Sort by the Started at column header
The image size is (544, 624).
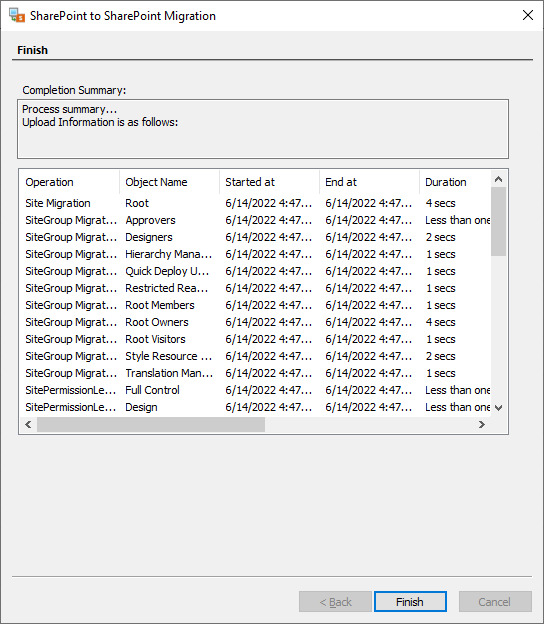pyautogui.click(x=269, y=182)
